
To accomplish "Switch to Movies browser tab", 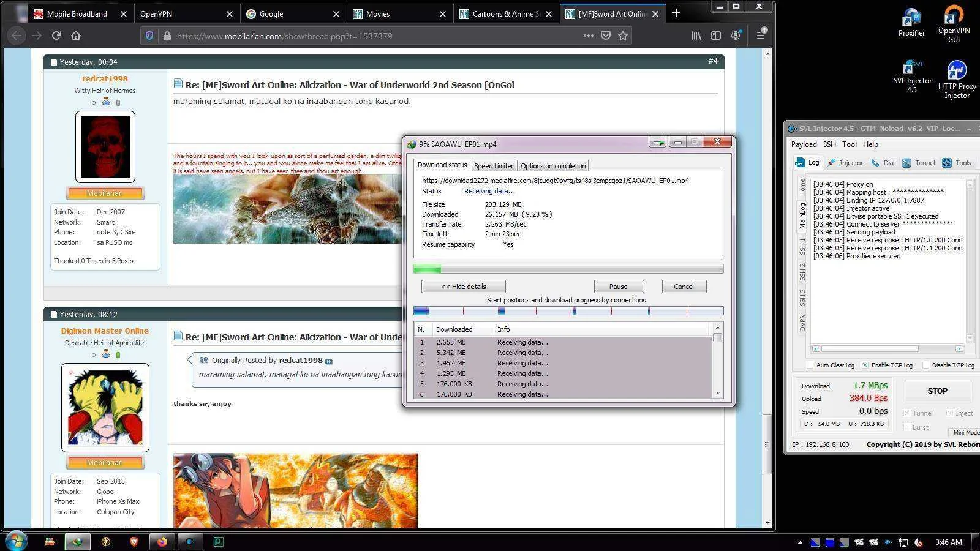I will [x=399, y=13].
